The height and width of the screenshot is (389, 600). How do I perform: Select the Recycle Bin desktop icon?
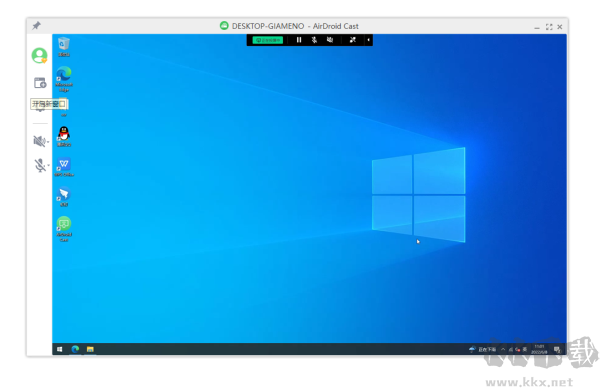click(64, 47)
